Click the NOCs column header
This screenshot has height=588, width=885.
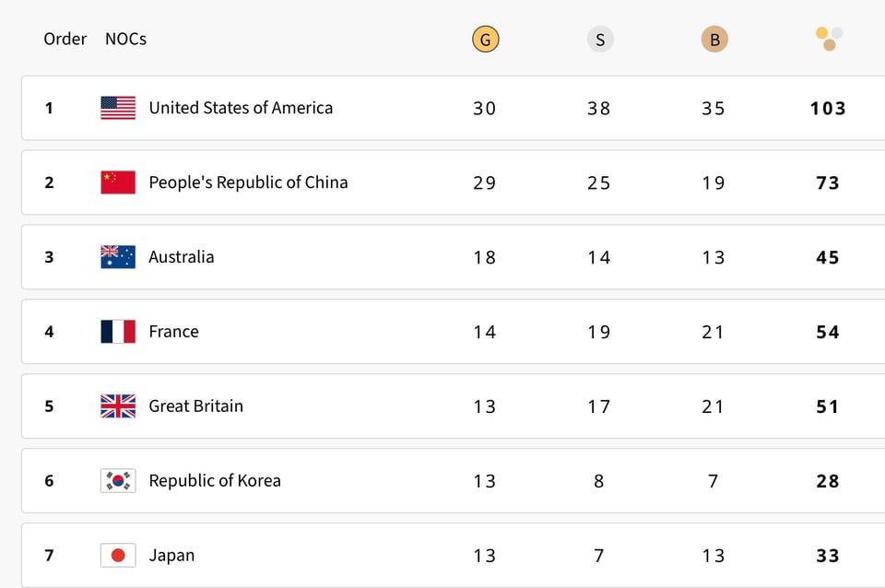125,39
